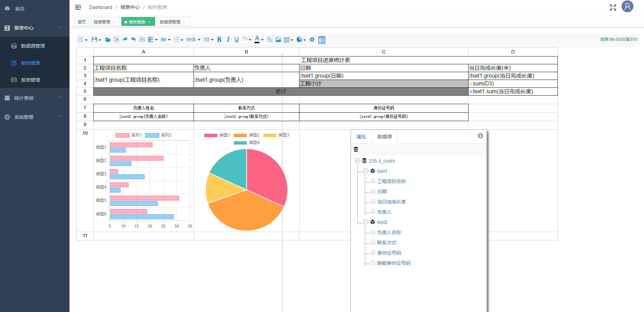Click the merge cells icon

142,40
